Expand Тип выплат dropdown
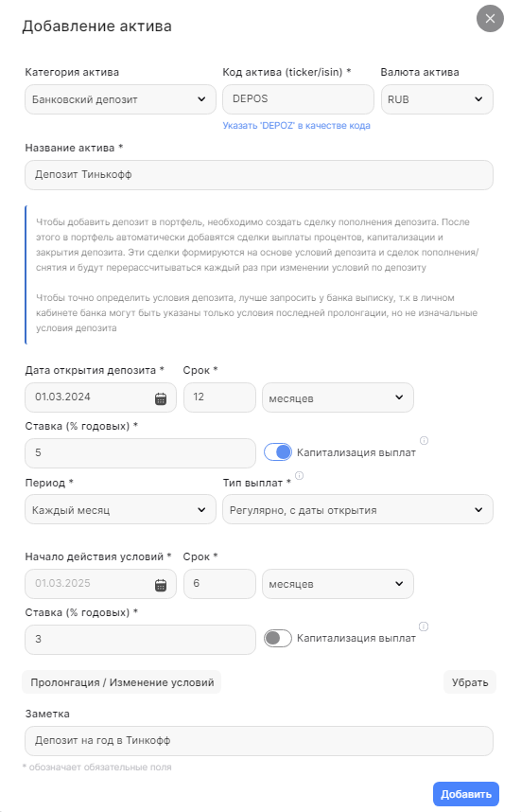Screen dimensions: 521x812 [x=358, y=509]
